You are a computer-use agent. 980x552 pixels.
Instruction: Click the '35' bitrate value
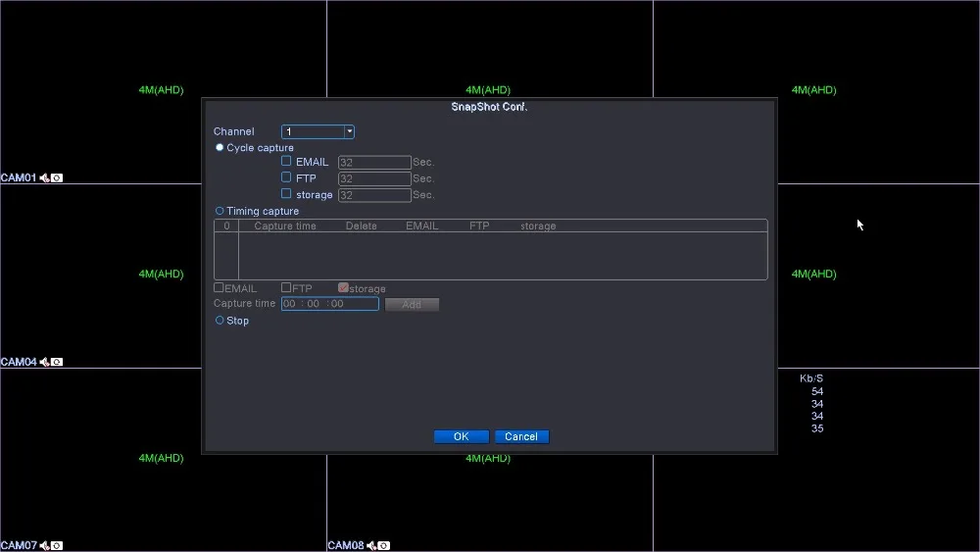(817, 428)
